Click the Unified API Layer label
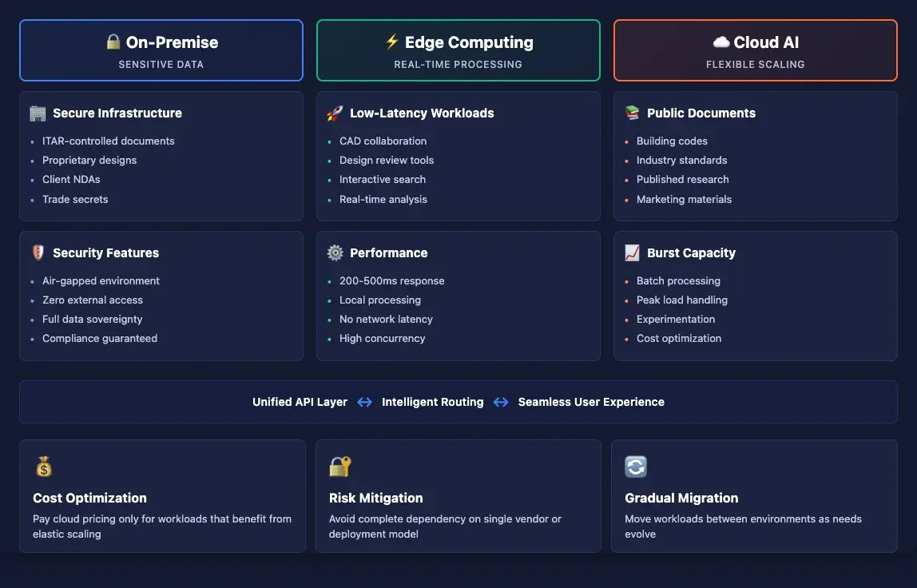The height and width of the screenshot is (588, 917). 299,402
